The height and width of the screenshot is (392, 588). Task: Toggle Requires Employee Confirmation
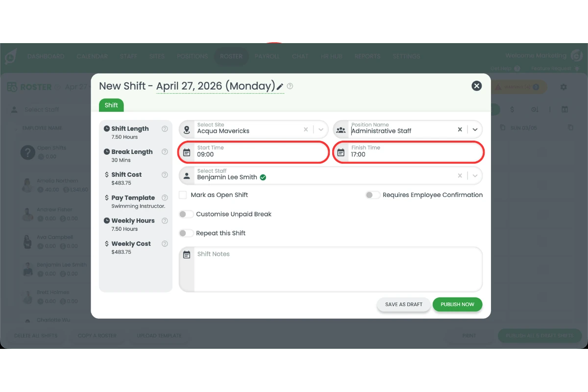[x=372, y=195]
